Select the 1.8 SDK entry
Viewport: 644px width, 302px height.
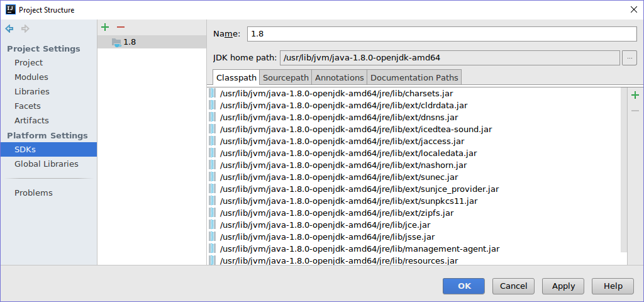click(152, 42)
